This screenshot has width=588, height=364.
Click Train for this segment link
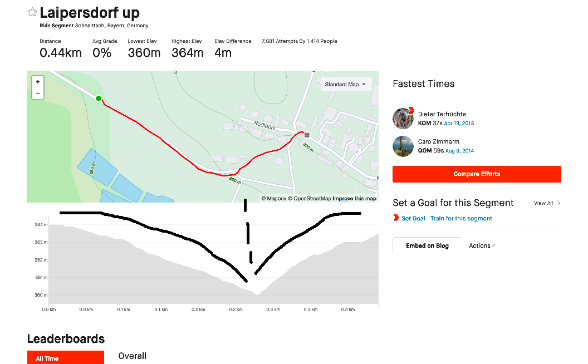pos(461,219)
